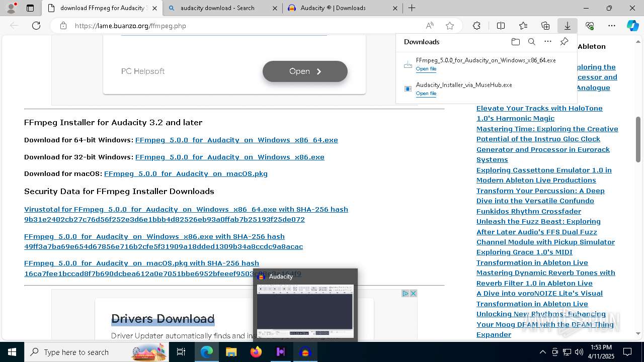Open Task View on taskbar

(181, 352)
